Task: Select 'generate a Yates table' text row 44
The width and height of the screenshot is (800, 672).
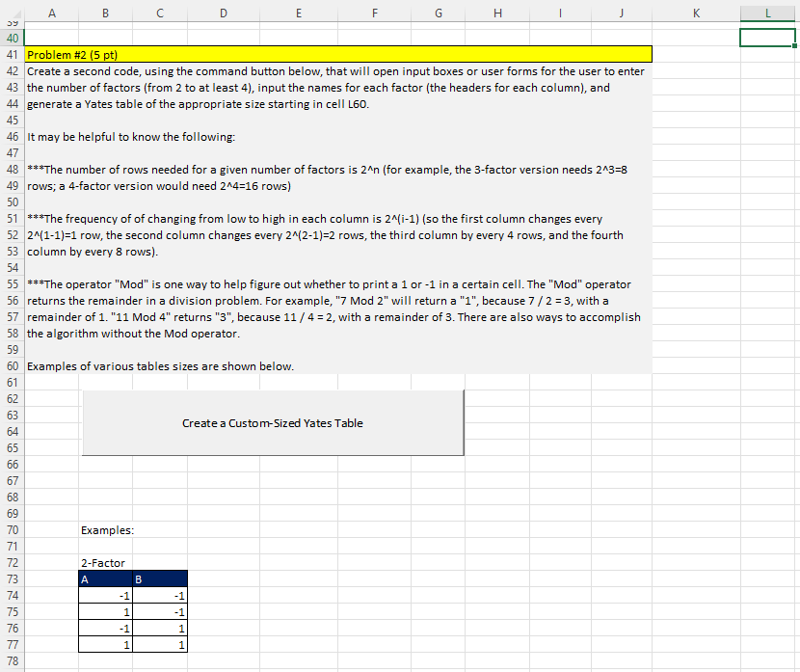Action: tap(338, 104)
